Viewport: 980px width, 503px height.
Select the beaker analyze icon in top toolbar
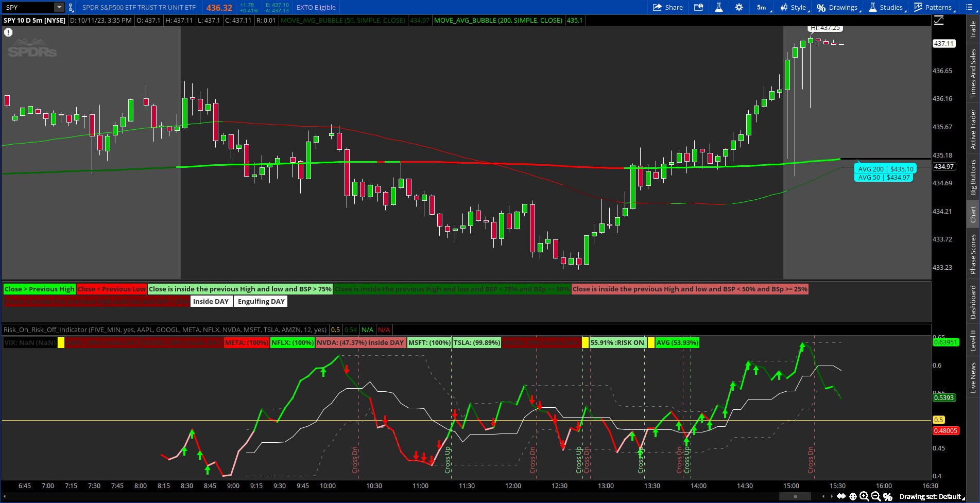click(x=719, y=7)
